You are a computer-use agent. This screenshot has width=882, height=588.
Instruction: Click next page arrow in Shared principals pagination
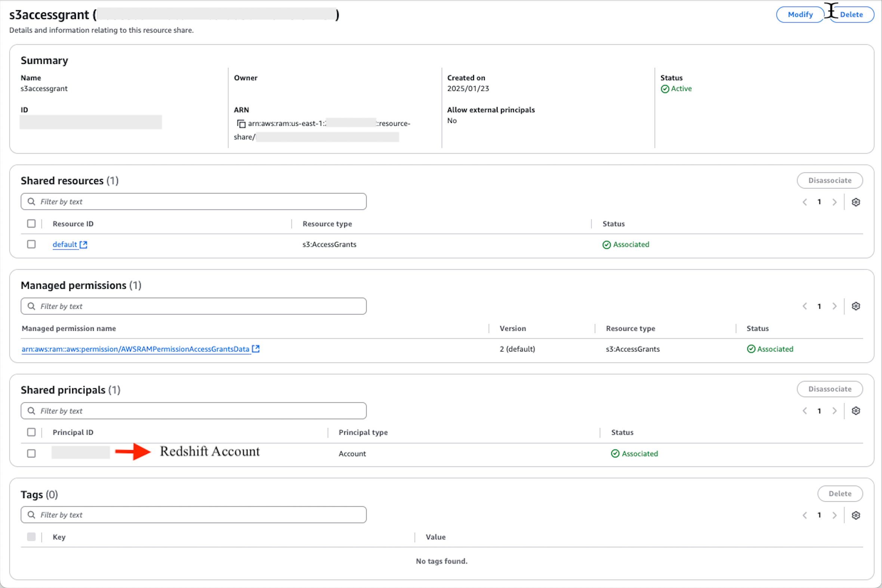835,411
